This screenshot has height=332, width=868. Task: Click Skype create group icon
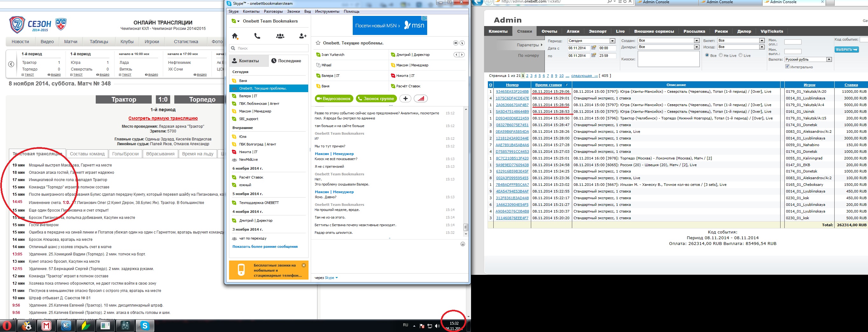[x=280, y=36]
